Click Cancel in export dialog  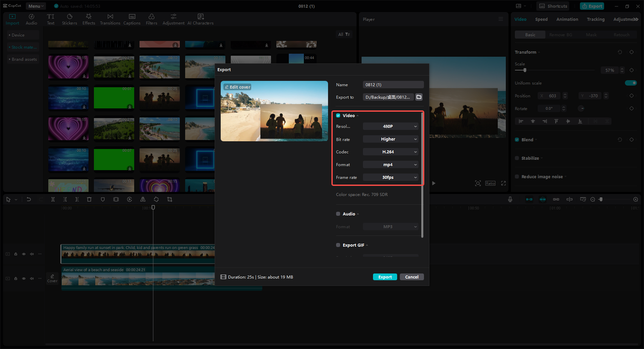412,277
